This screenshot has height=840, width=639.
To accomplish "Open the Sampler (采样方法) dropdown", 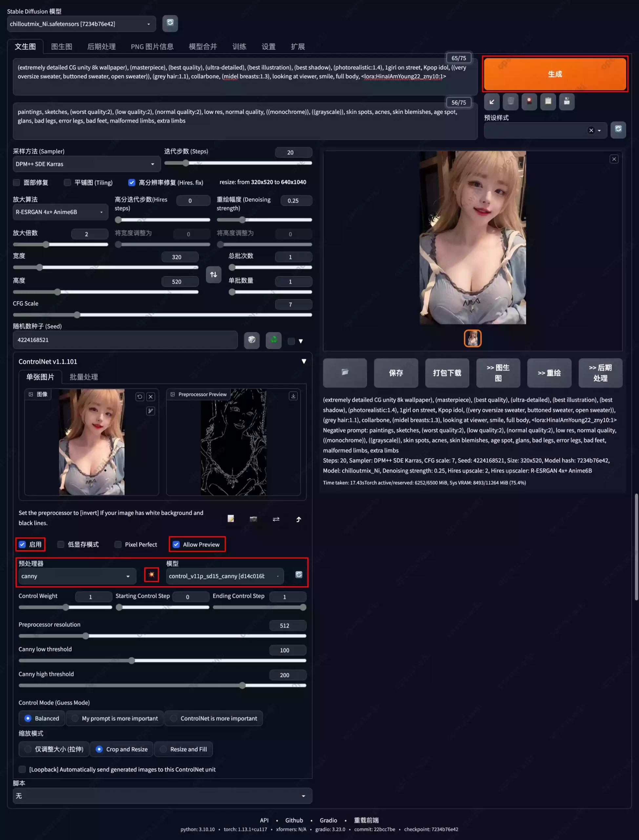I will click(84, 164).
